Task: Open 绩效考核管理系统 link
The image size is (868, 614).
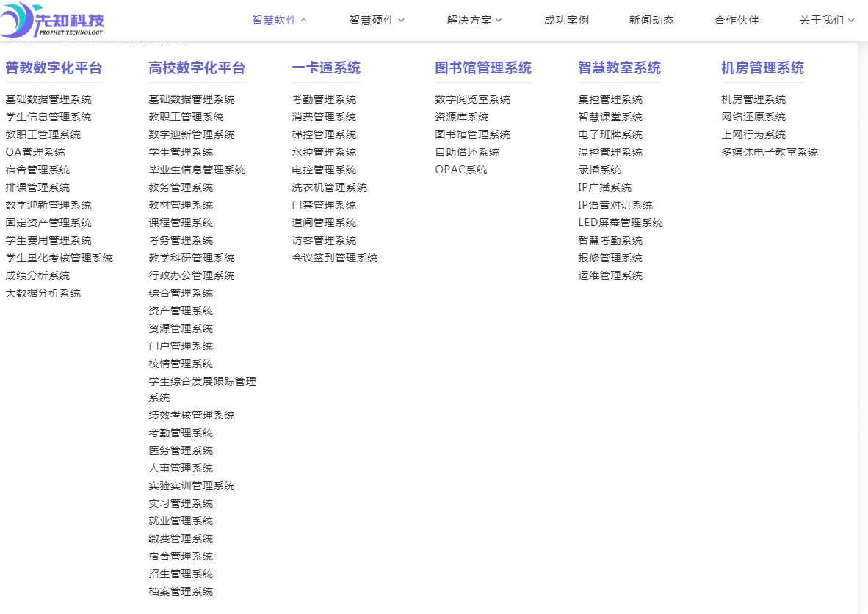Action: click(192, 415)
